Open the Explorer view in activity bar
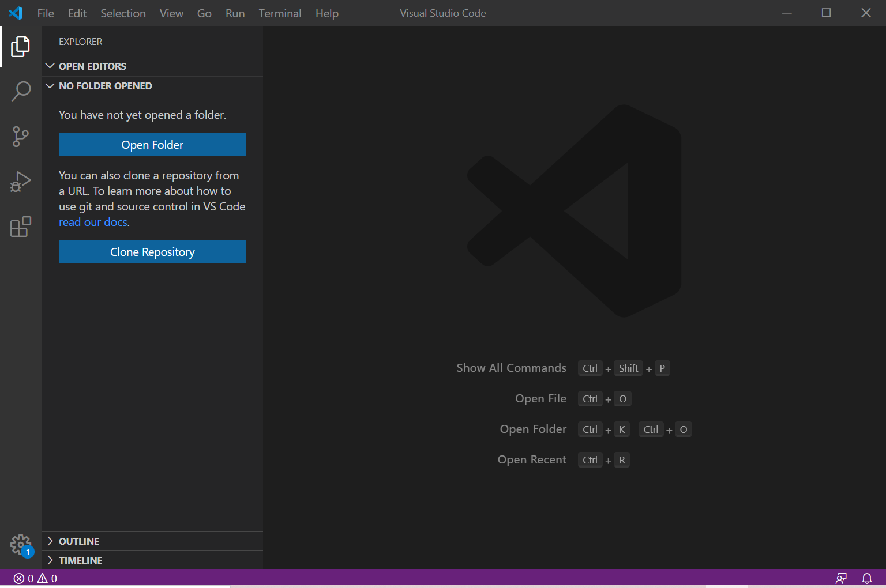 point(21,47)
